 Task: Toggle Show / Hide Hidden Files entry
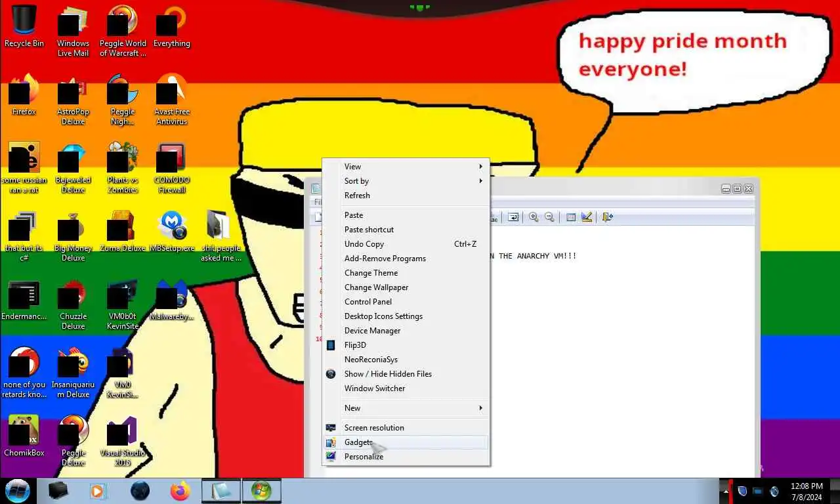(406, 374)
